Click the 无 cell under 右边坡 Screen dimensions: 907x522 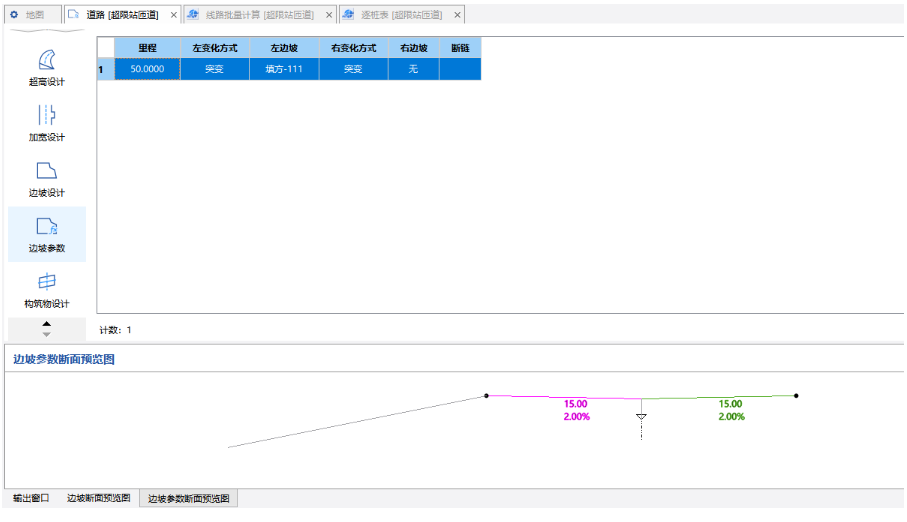point(414,69)
